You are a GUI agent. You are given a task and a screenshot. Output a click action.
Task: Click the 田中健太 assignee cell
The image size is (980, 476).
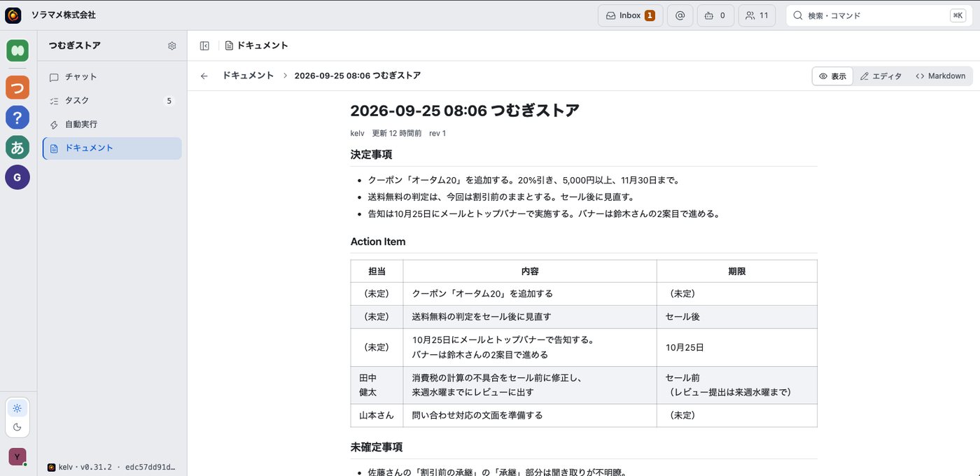[377, 385]
